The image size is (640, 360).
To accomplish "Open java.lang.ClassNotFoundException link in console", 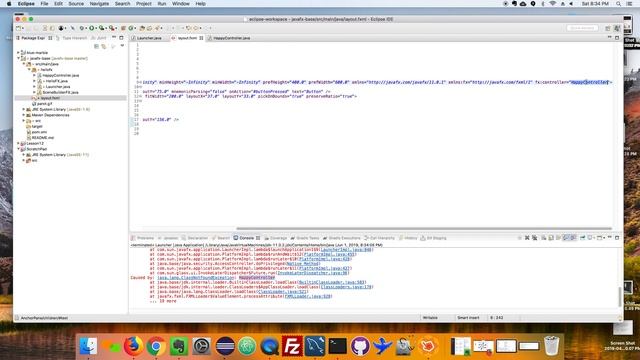I will 196,278.
